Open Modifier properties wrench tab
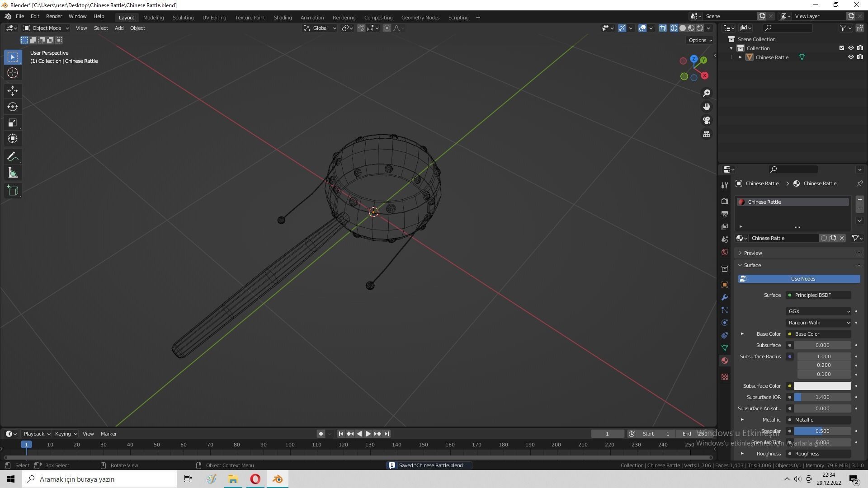Viewport: 868px width, 488px height. click(725, 297)
